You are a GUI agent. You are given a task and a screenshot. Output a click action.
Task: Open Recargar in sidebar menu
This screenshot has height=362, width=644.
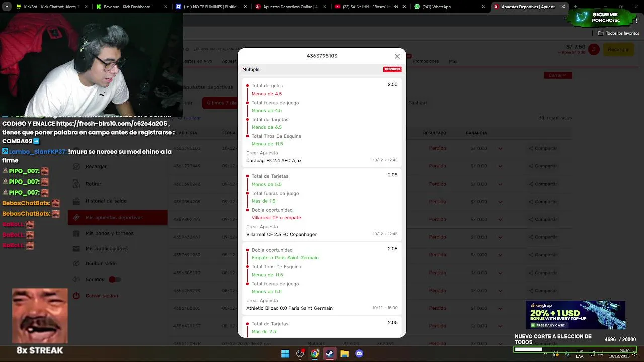coord(96,166)
